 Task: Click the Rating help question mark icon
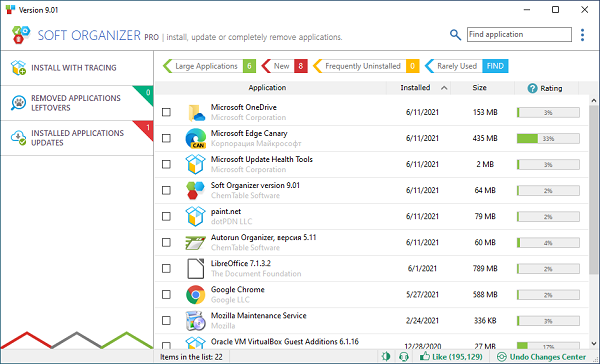(532, 88)
